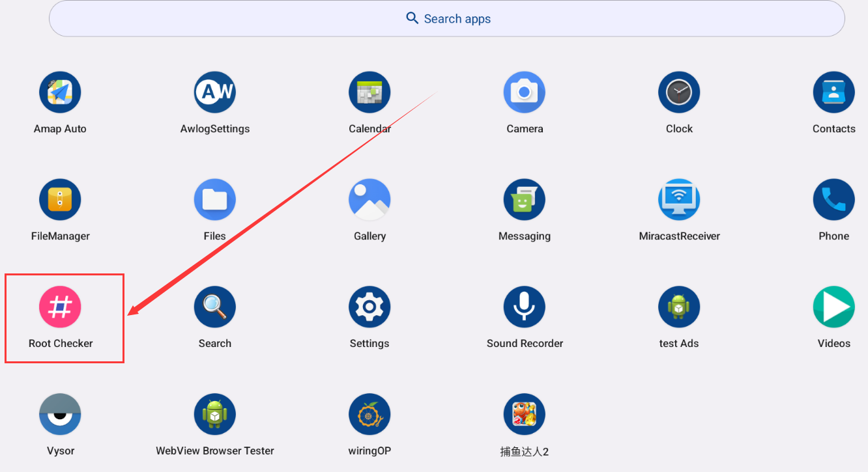Viewport: 868px width, 472px height.
Task: Open MiracastReceiver app icon
Action: pos(679,200)
